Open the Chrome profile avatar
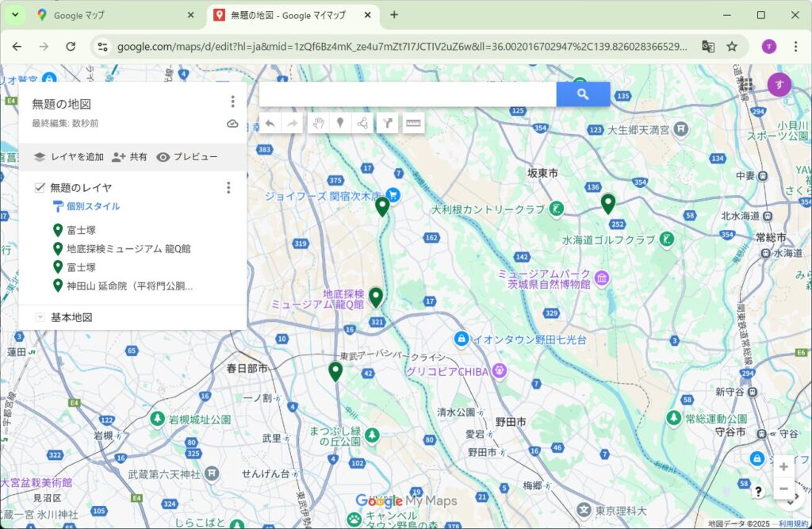The height and width of the screenshot is (529, 812). click(768, 47)
